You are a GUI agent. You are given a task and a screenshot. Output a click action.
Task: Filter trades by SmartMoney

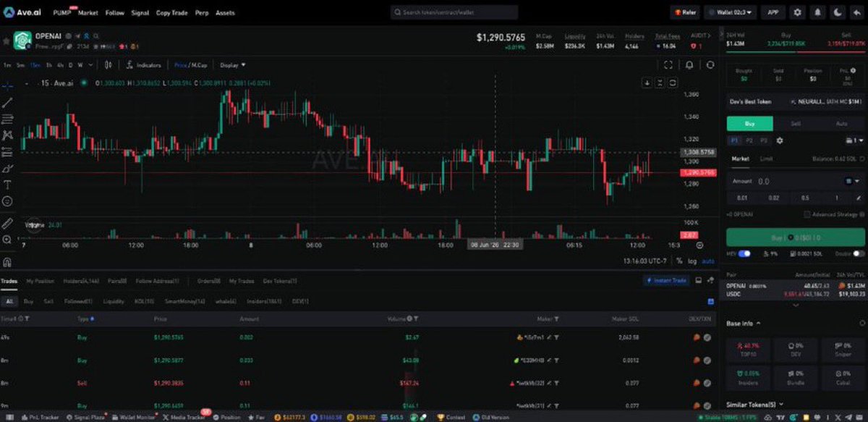click(x=185, y=301)
